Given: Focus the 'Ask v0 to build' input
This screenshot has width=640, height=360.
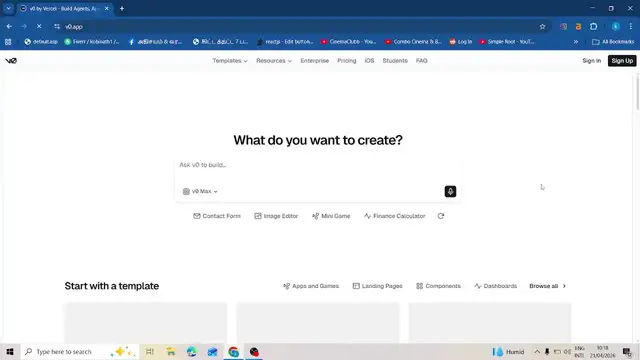Looking at the screenshot, I should 318,165.
